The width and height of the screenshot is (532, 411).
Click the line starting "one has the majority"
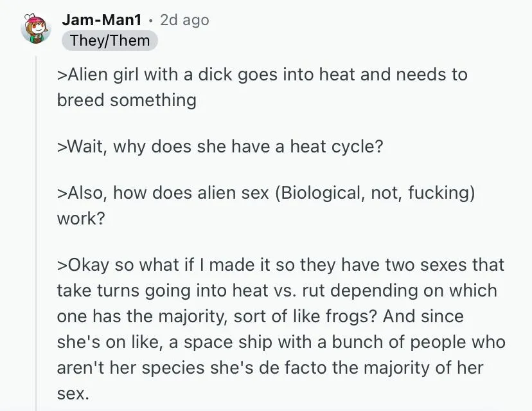260,316
